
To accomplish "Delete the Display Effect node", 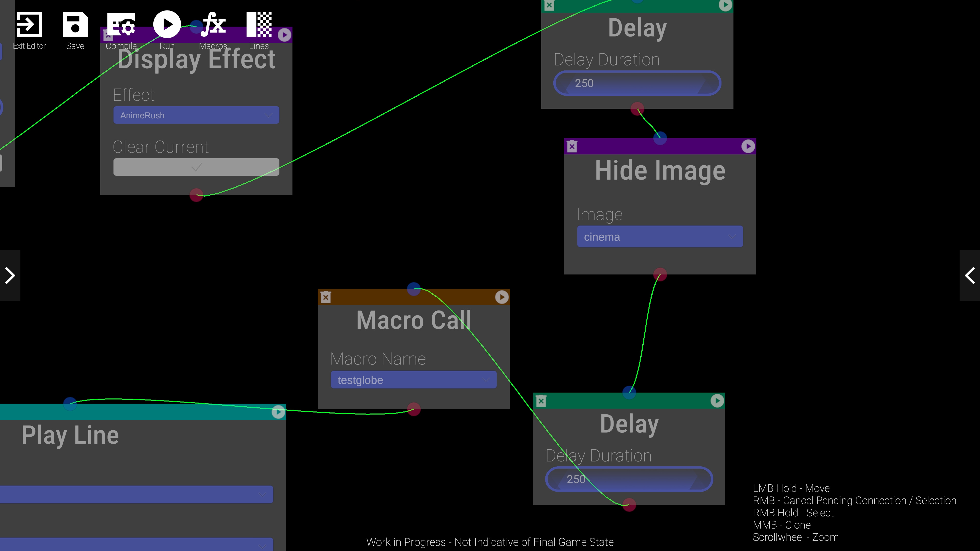I will tap(108, 35).
